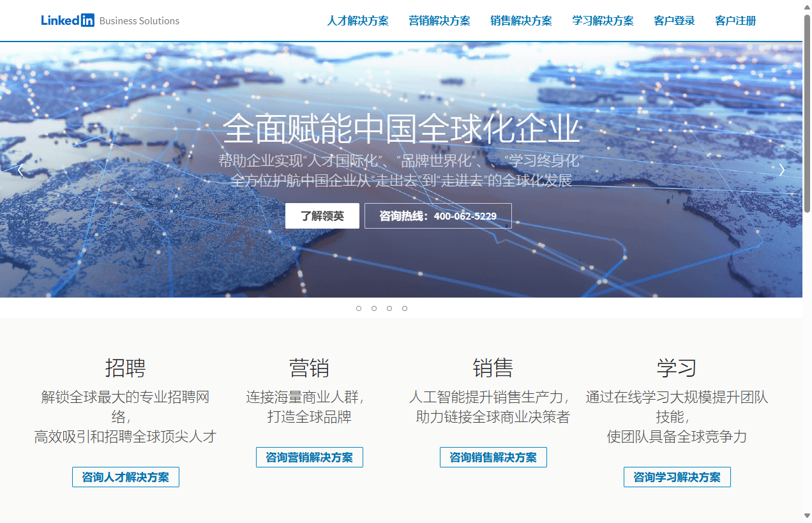Click the left carousel arrow

click(x=20, y=170)
